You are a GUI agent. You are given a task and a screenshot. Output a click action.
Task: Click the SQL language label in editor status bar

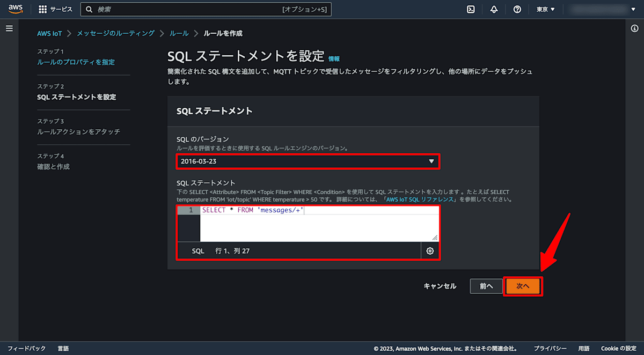(198, 251)
